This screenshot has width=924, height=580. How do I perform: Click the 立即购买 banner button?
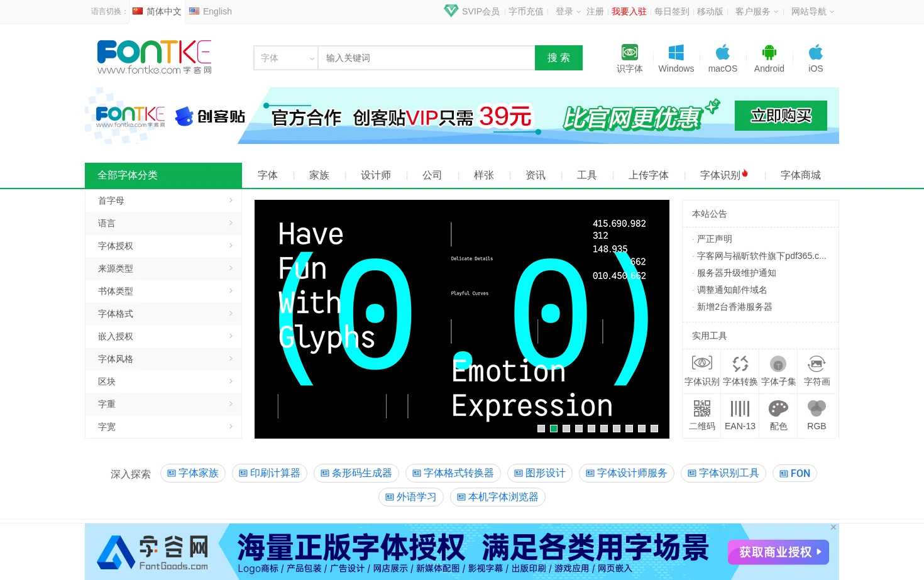pos(781,116)
